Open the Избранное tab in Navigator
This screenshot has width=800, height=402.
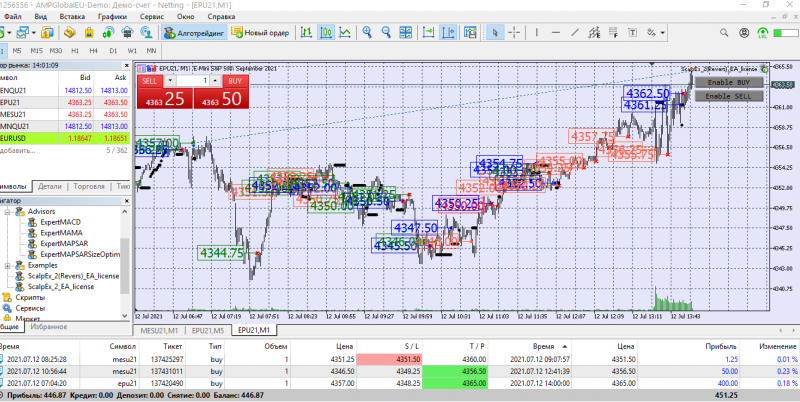pyautogui.click(x=48, y=327)
